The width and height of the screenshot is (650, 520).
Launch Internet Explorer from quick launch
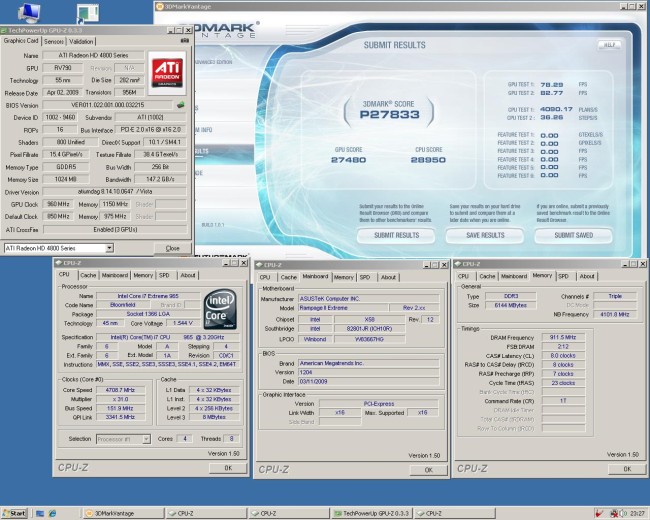[52, 513]
